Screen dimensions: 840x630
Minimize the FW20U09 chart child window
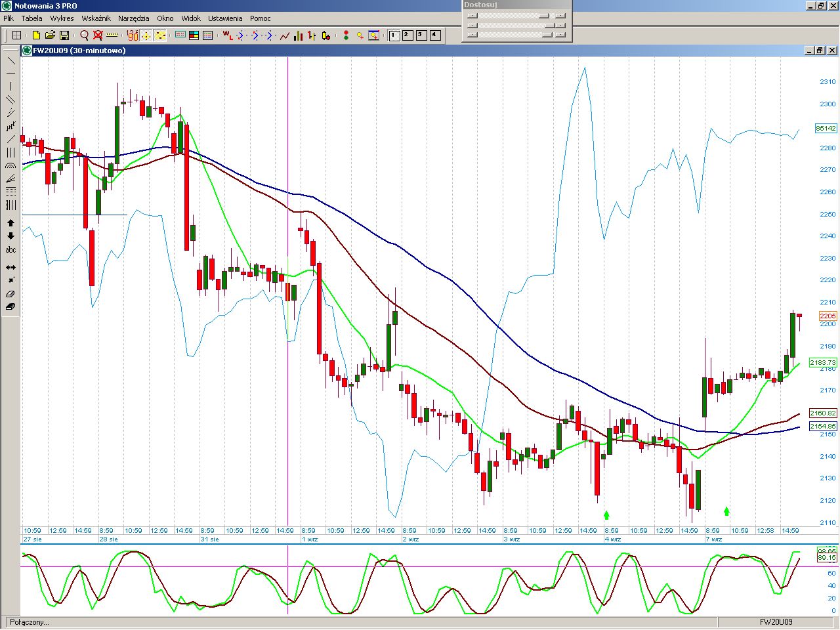click(x=809, y=51)
